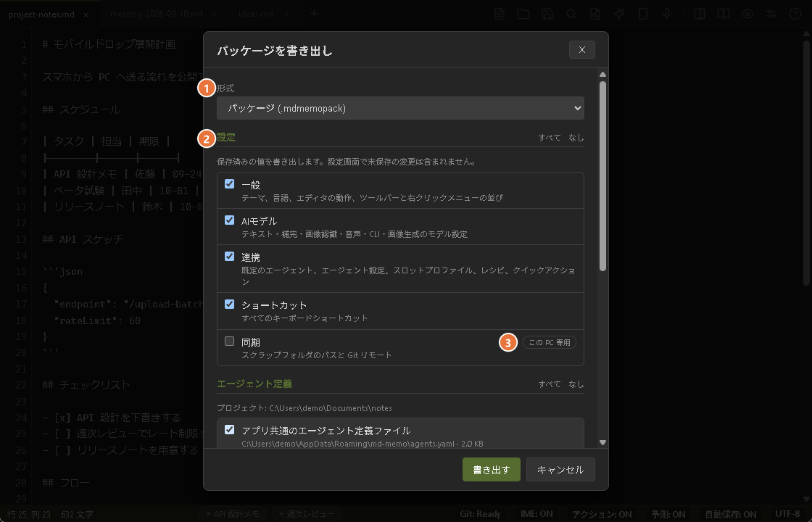This screenshot has height=522, width=812.
Task: Click the 週次レビュー chip at bottom
Action: [x=307, y=514]
